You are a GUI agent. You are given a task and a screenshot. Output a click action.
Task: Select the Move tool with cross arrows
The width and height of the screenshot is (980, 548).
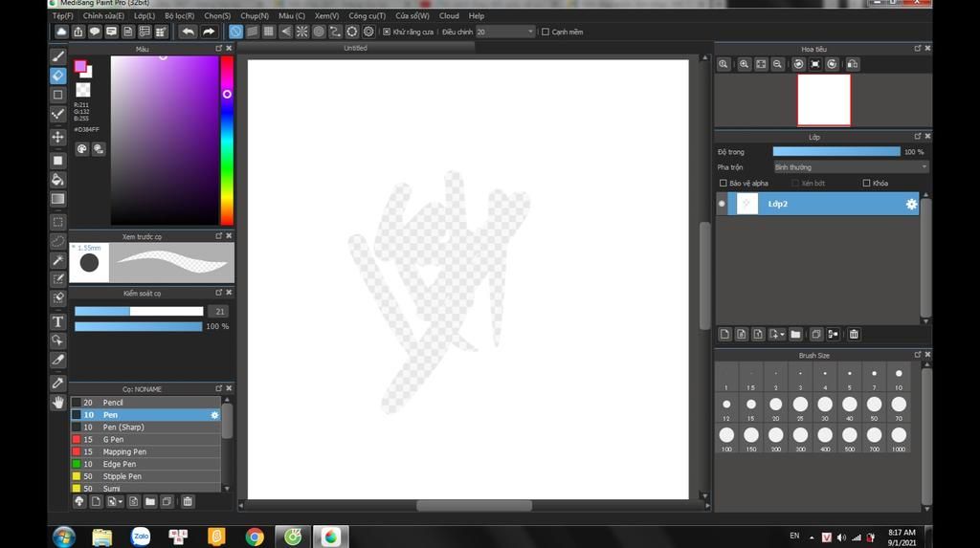57,137
